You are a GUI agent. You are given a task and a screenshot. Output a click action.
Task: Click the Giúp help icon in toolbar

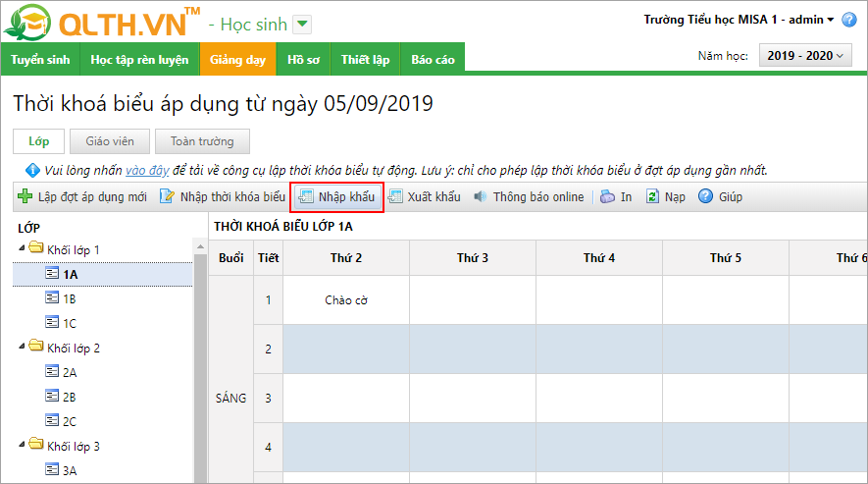point(705,196)
